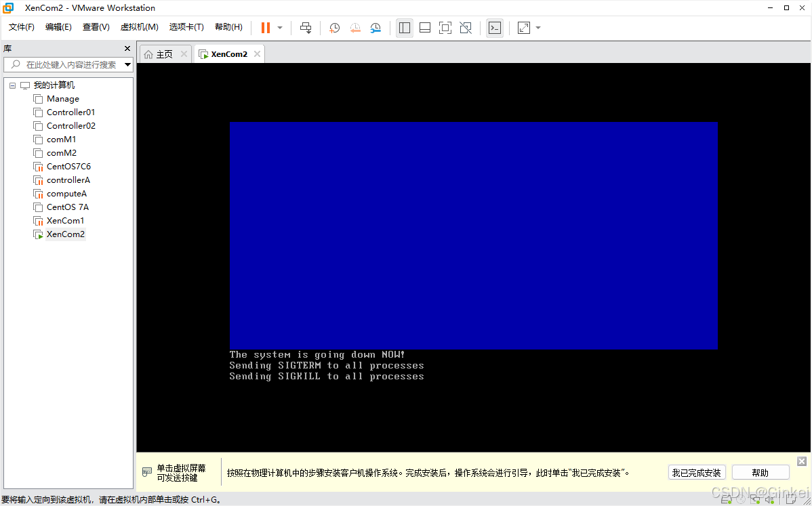Click the VMware Workstation title bar icon
Screen dimensions: 812x506
(x=8, y=7)
